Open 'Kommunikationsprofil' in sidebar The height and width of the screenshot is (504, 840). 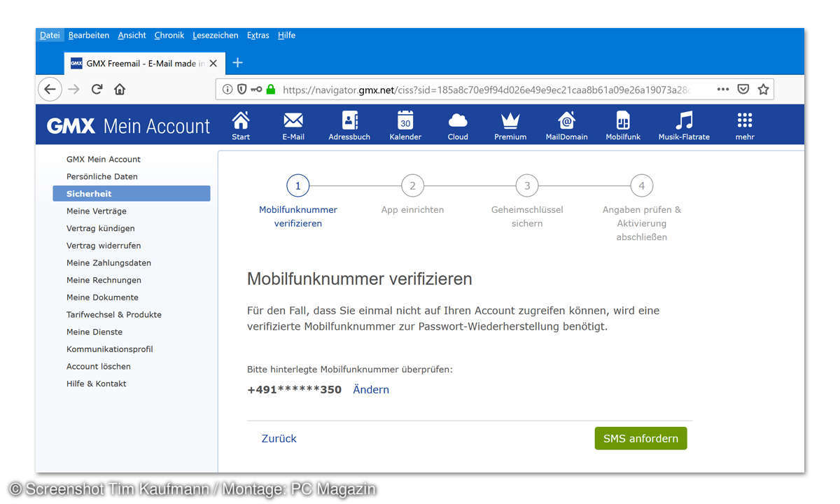coord(110,349)
